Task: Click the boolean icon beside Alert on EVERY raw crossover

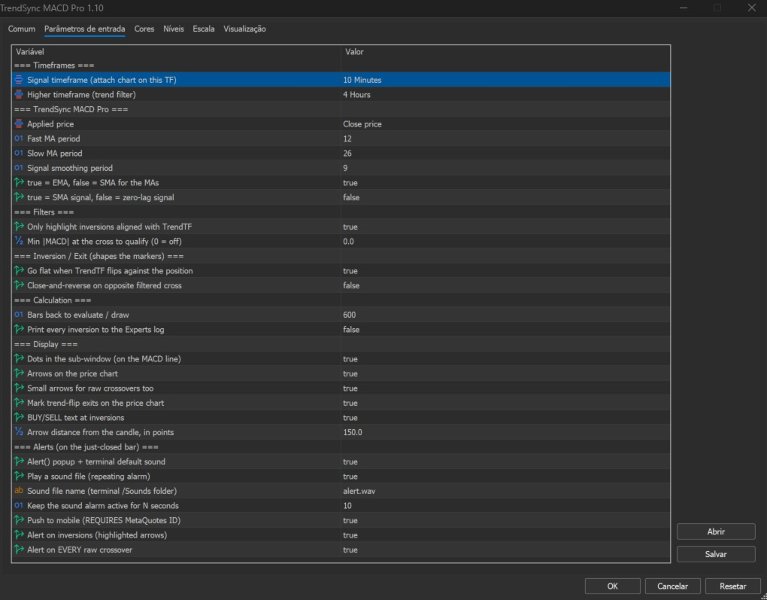Action: (x=19, y=549)
